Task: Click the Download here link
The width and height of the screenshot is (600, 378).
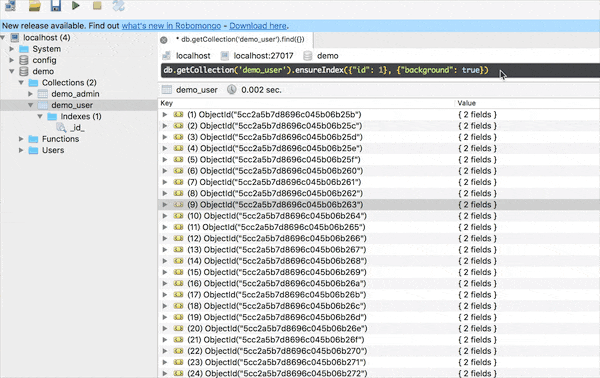Action: (258, 26)
